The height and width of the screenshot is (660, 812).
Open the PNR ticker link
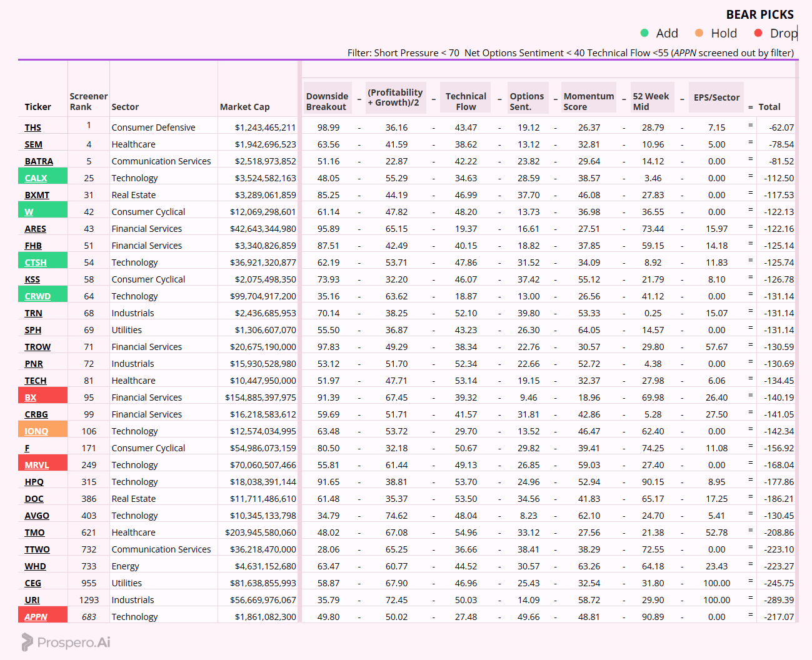point(34,364)
